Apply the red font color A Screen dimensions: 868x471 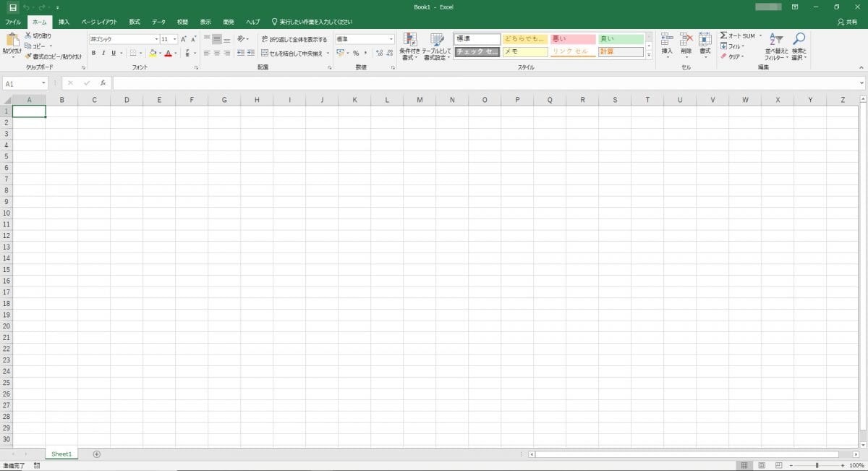point(168,53)
